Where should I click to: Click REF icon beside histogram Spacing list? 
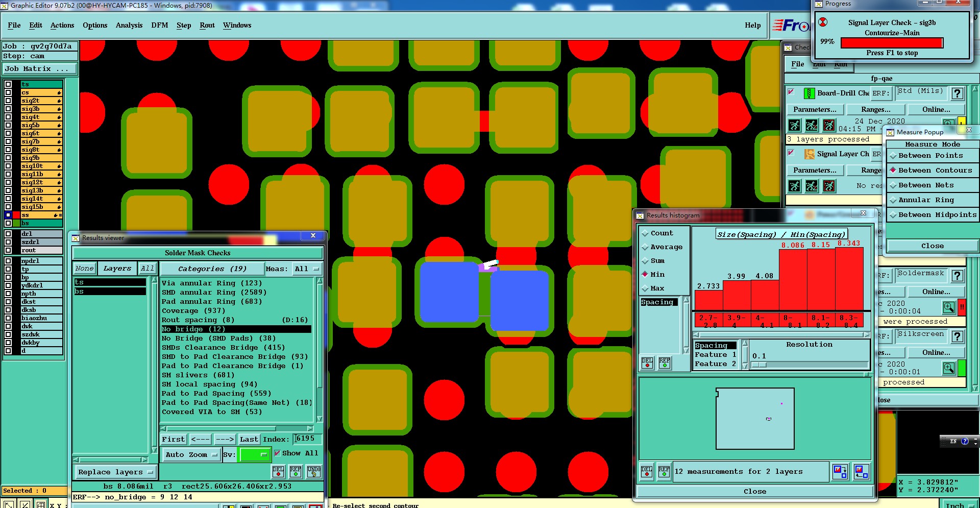point(664,363)
